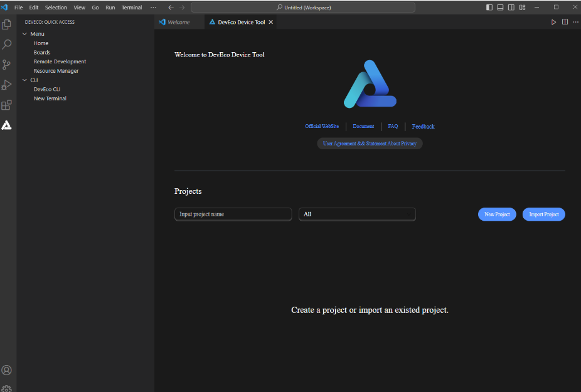Toggle the primary side bar layout icon

[489, 8]
